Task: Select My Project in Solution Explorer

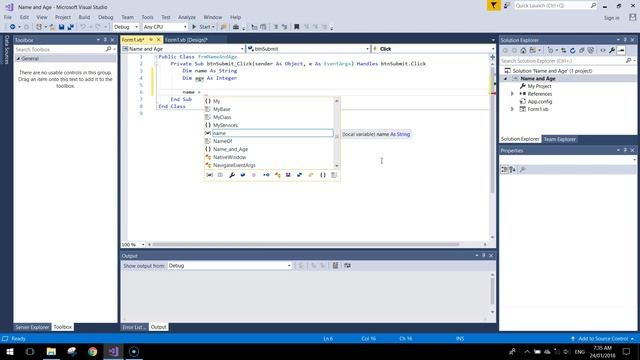Action: point(539,86)
